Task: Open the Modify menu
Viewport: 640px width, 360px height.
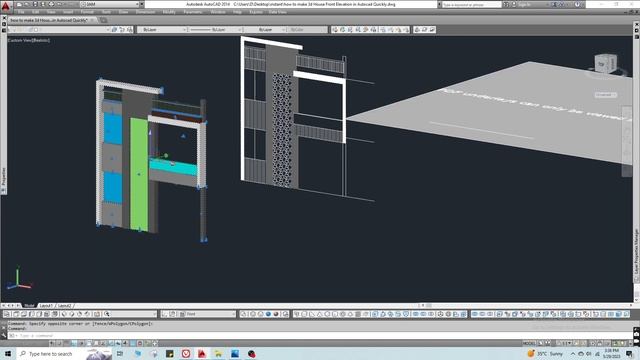Action: pos(169,12)
